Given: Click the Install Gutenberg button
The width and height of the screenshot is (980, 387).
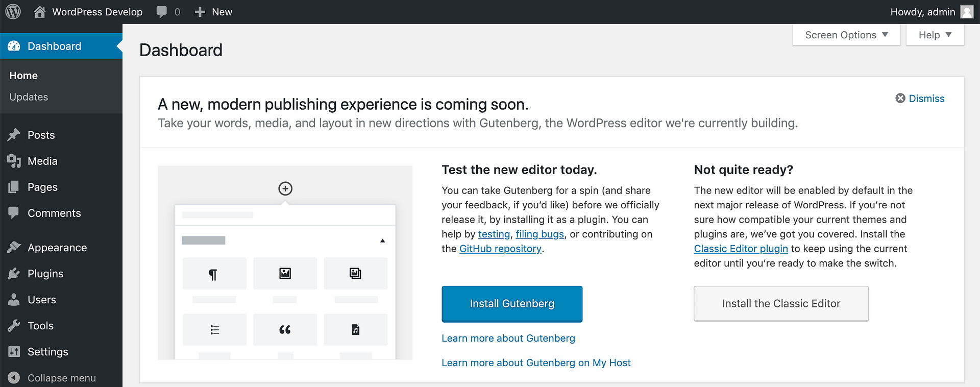Looking at the screenshot, I should (x=512, y=304).
